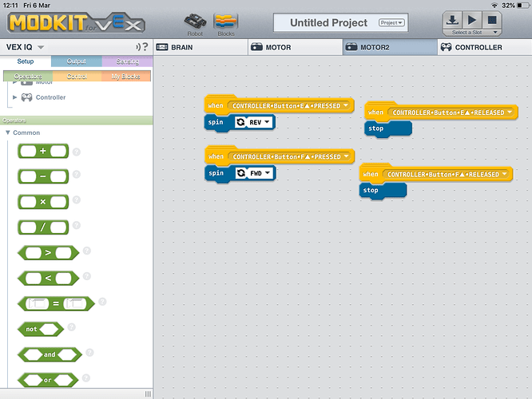Click the help question mark icon

tap(145, 47)
